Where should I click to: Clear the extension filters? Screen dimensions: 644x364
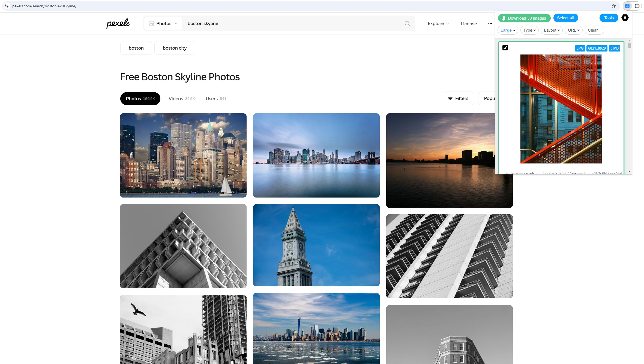click(x=594, y=30)
